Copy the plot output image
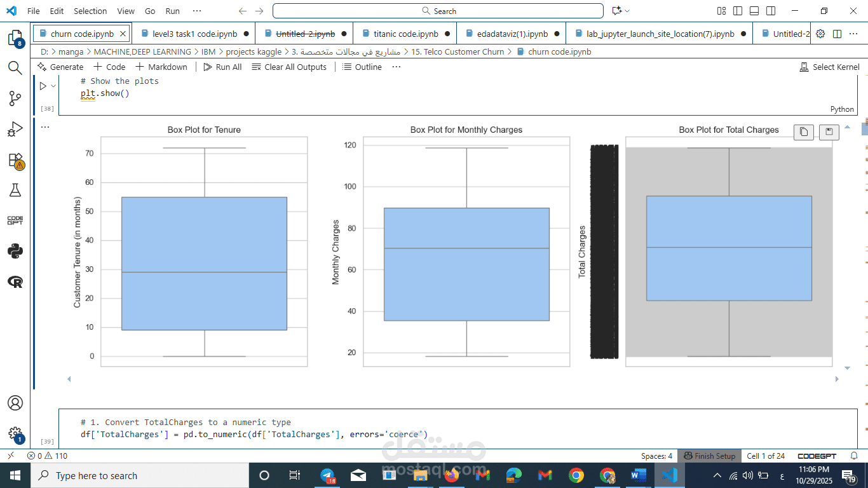Viewport: 868px width, 488px height. (804, 132)
